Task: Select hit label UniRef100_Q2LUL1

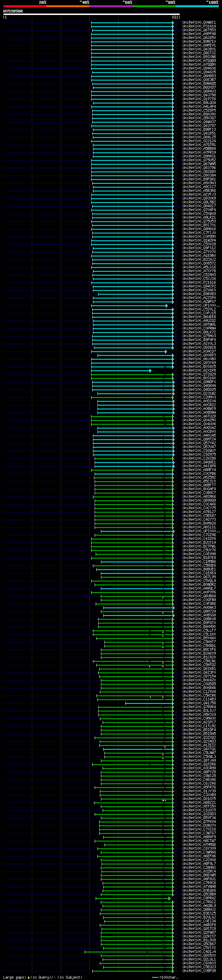Action: coord(199,959)
